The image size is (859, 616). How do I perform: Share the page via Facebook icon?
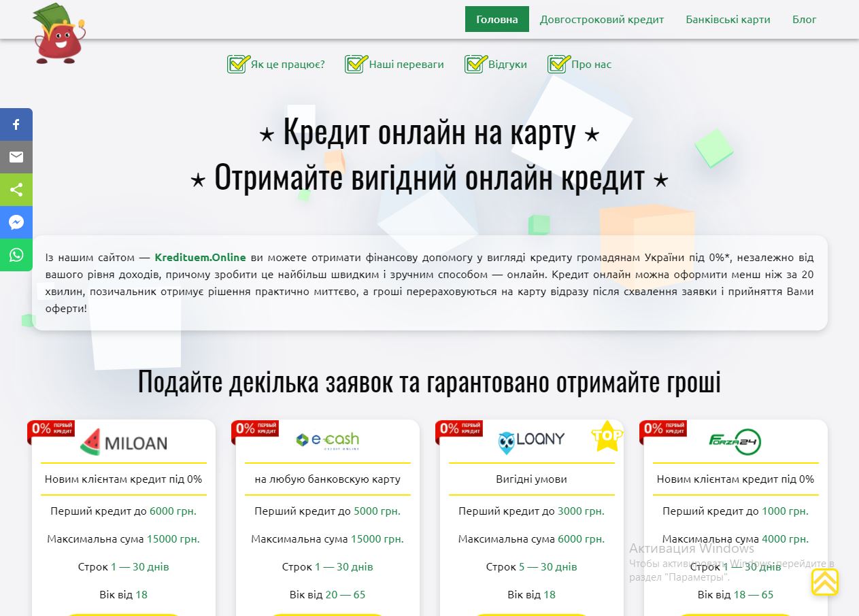pyautogui.click(x=16, y=124)
